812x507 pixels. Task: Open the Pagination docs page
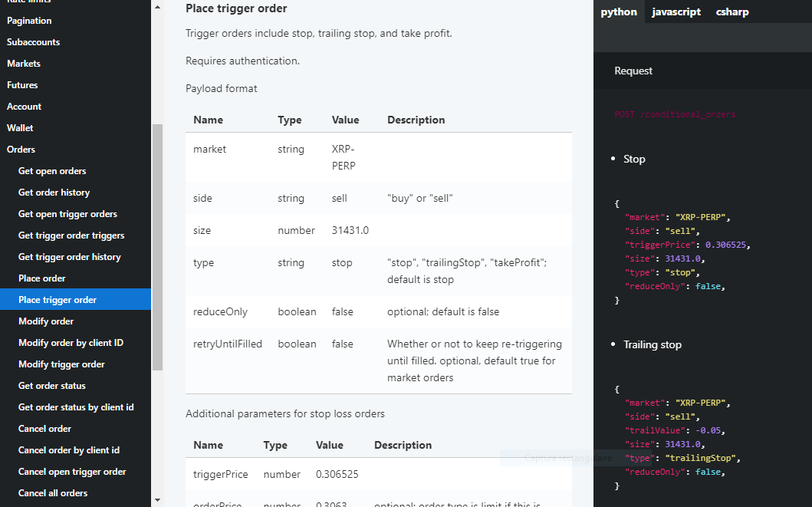point(29,21)
